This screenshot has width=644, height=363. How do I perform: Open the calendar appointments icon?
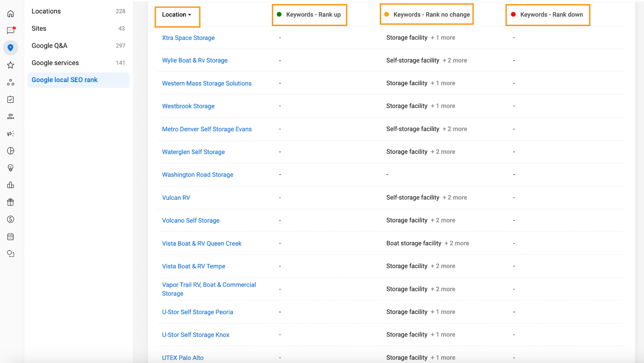[10, 237]
